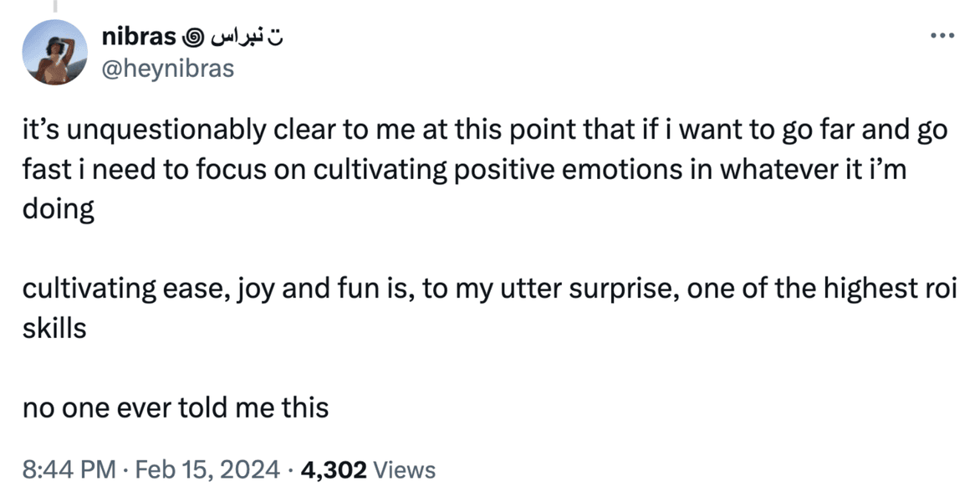This screenshot has height=502, width=980.
Task: Open the Feb 15, 2024 date link
Action: pos(207,469)
